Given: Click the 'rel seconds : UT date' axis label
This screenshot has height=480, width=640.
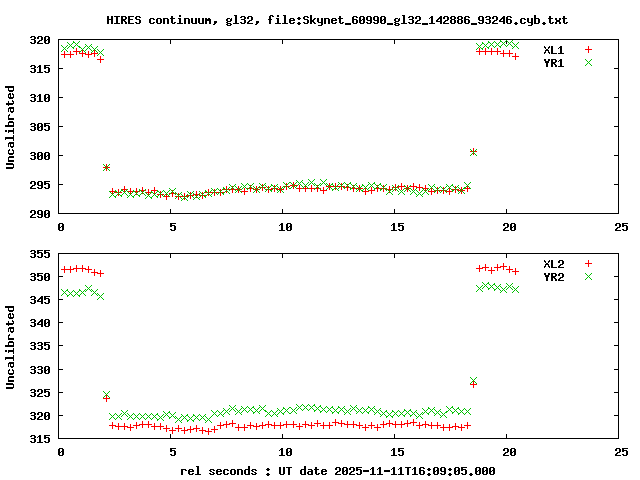Looking at the screenshot, I should 338,471.
